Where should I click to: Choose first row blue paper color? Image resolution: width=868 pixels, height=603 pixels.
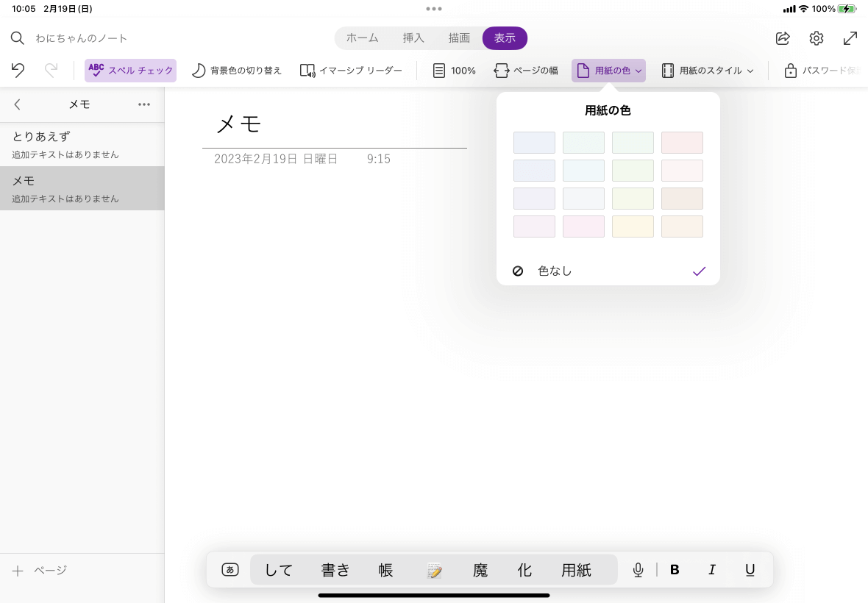click(x=534, y=143)
